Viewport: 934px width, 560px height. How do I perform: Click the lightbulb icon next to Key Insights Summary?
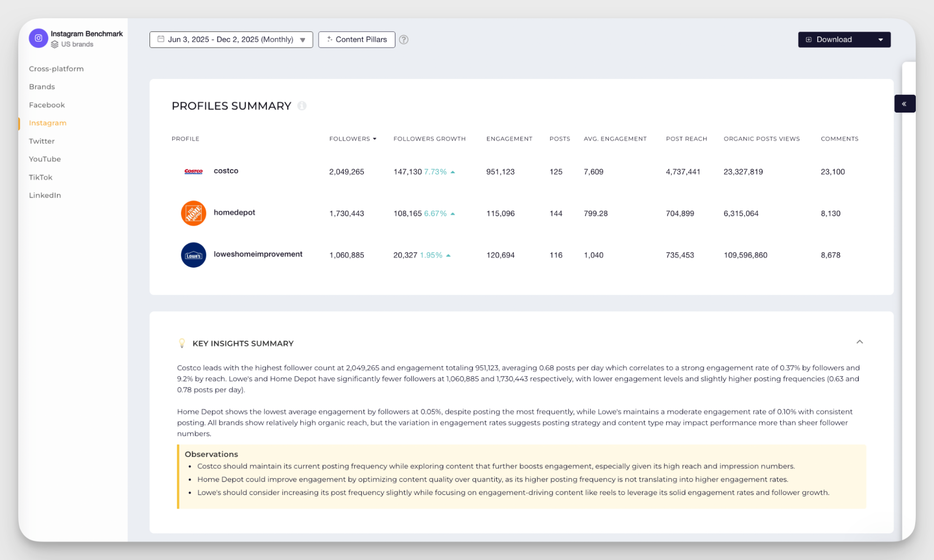pyautogui.click(x=182, y=342)
